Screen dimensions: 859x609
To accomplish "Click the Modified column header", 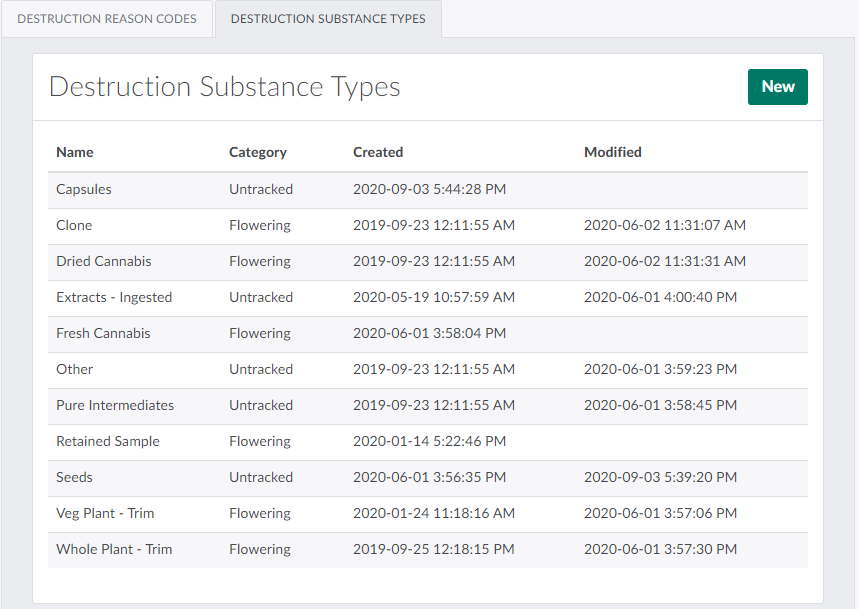I will (x=612, y=153).
